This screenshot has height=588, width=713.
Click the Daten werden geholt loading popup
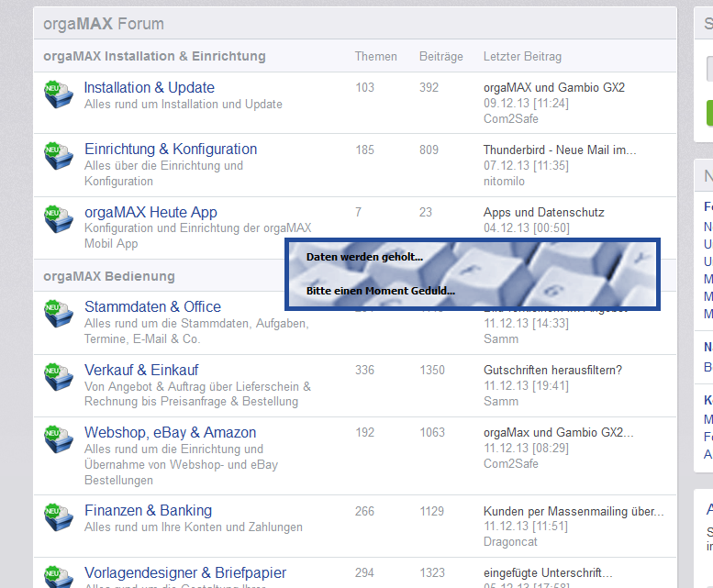[x=473, y=274]
